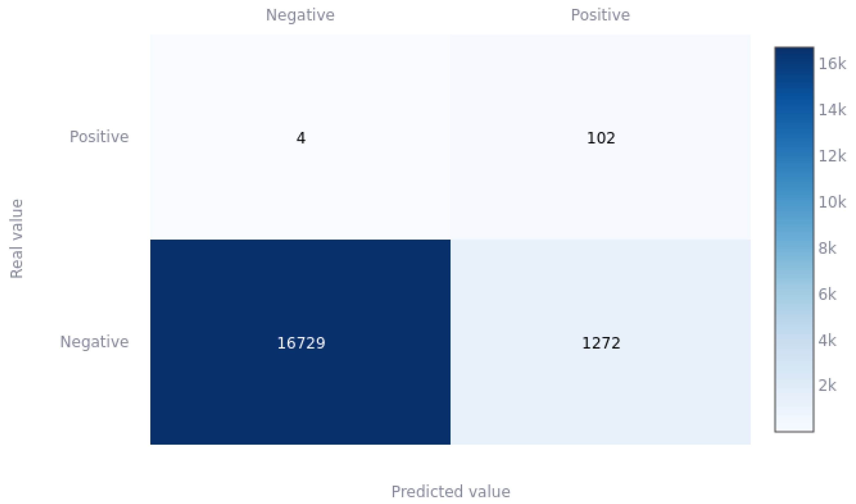Screen dimensions: 856x504
Task: Click the 4k colorbar tick label
Action: [827, 340]
